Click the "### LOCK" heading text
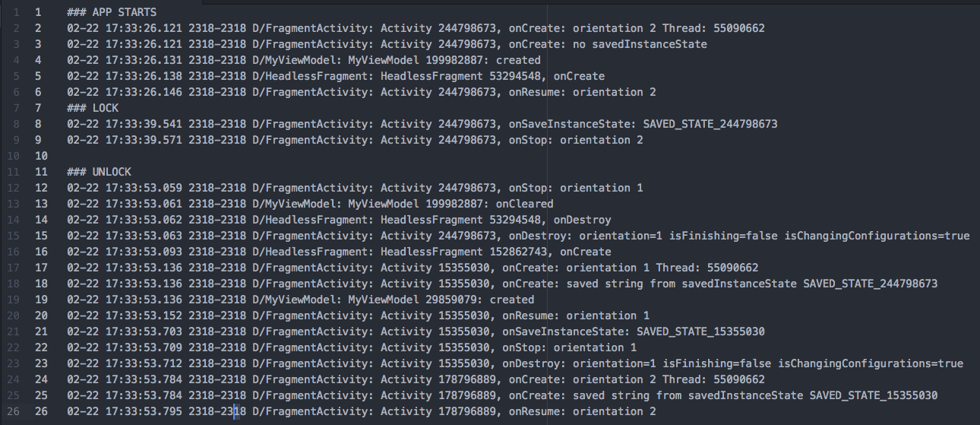This screenshot has width=980, height=425. (93, 108)
